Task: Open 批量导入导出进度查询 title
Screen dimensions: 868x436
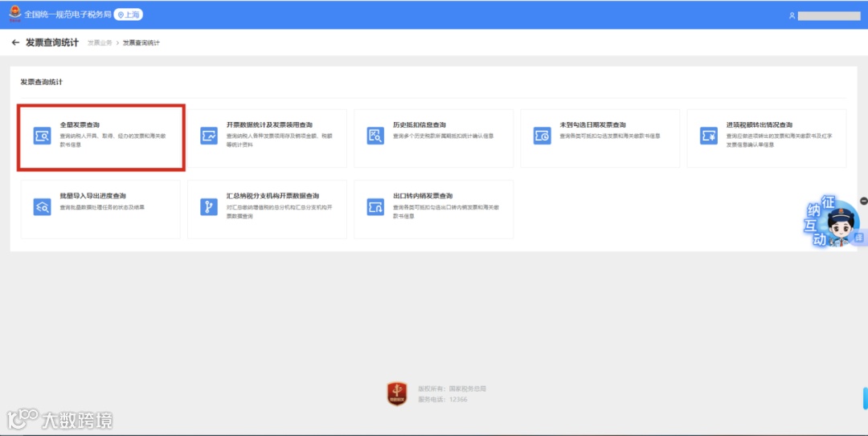Action: tap(93, 196)
